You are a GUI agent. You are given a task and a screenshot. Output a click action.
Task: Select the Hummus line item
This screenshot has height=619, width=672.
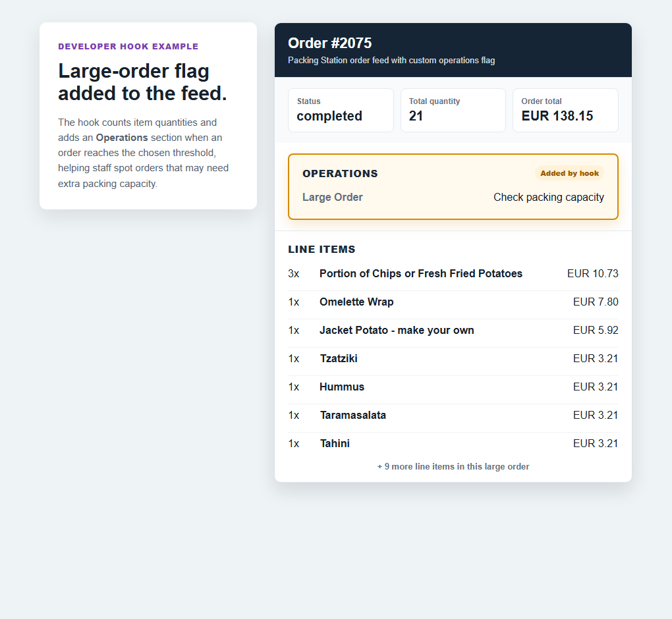tap(453, 387)
